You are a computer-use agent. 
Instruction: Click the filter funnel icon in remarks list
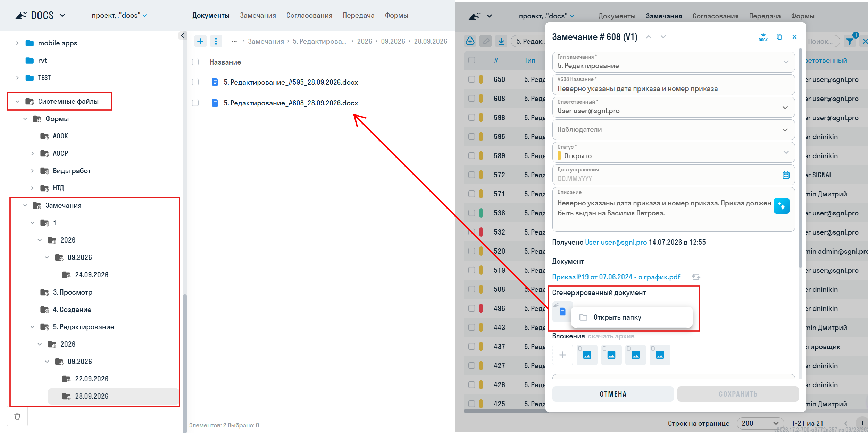(x=850, y=41)
